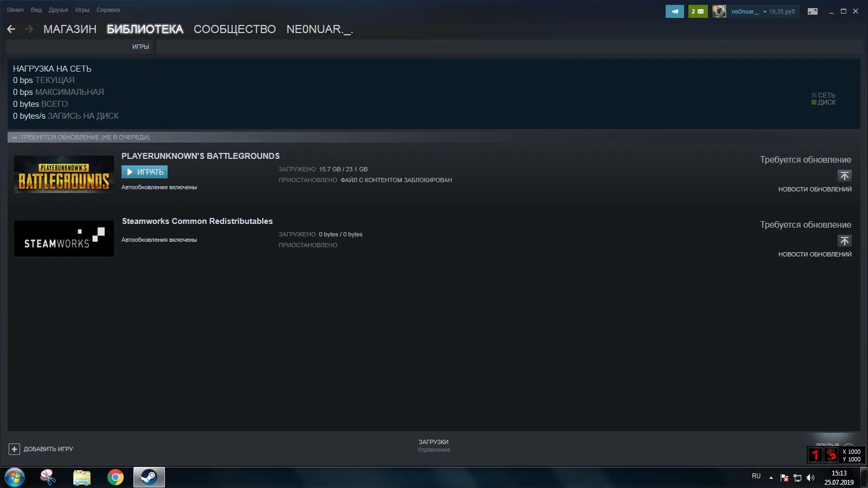Open the NE0NUAR._. profile section

point(320,29)
